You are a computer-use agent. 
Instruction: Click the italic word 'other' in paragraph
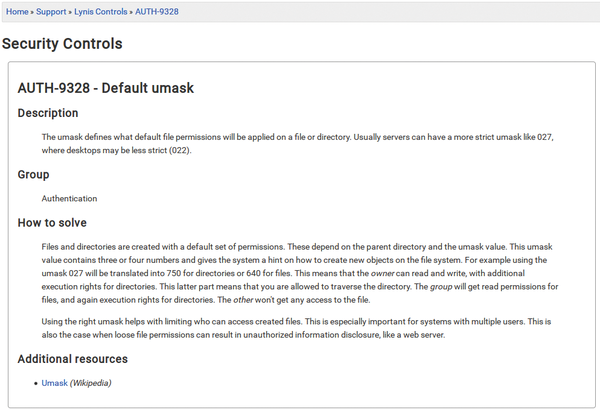243,300
